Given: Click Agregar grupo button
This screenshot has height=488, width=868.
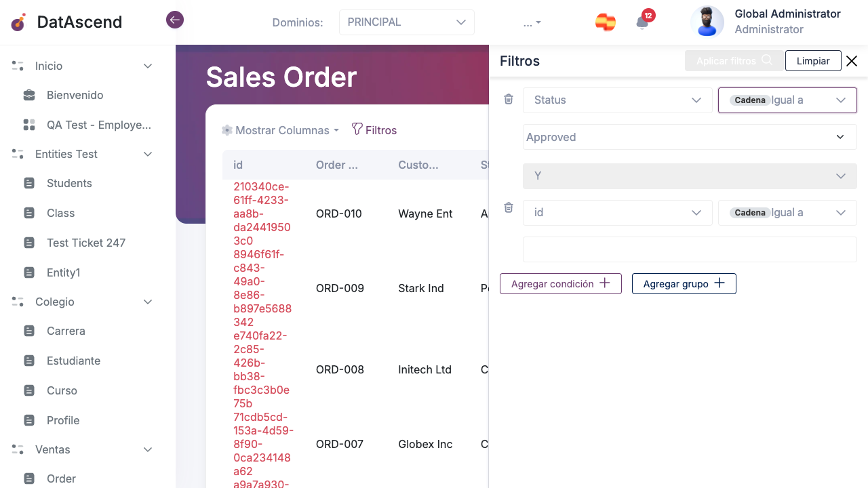Looking at the screenshot, I should click(x=684, y=283).
